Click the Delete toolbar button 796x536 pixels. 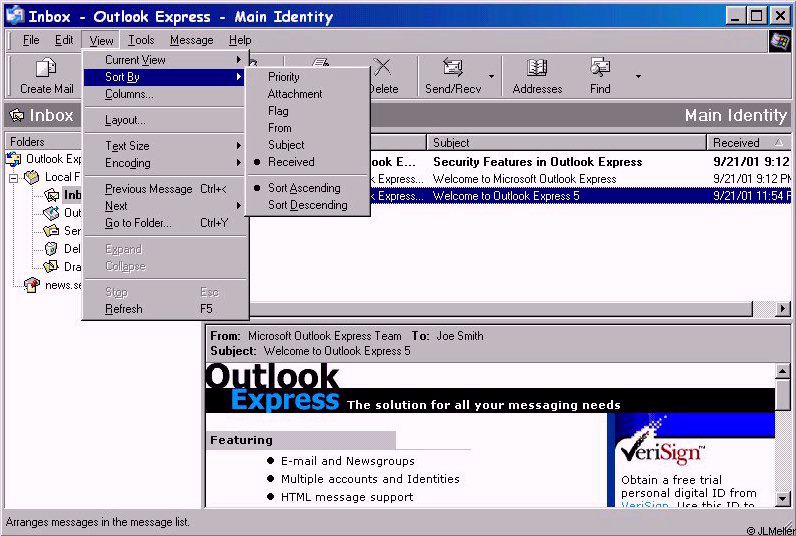pyautogui.click(x=383, y=76)
